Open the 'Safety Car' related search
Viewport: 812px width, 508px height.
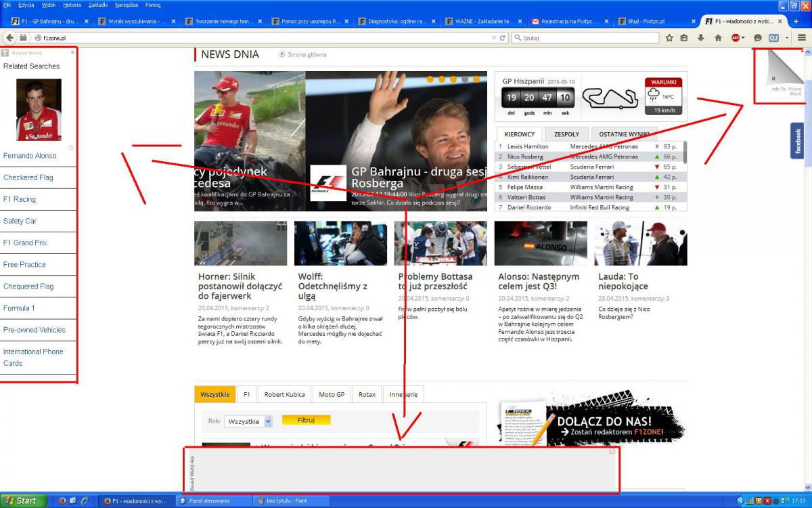tap(20, 221)
